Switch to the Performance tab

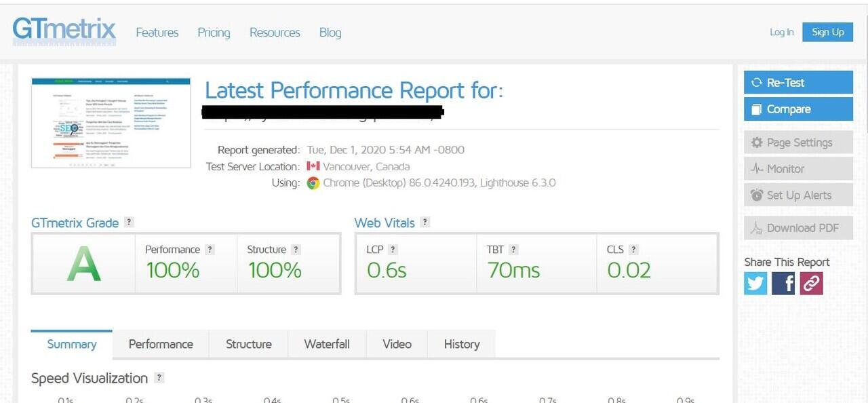[161, 344]
